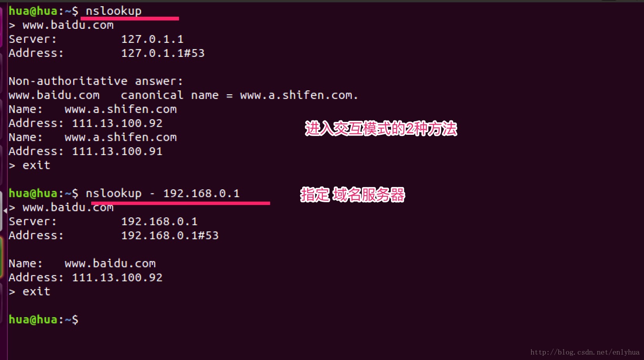Click the last "> exit" line above the empty prompt
This screenshot has height=360, width=644.
(x=30, y=291)
